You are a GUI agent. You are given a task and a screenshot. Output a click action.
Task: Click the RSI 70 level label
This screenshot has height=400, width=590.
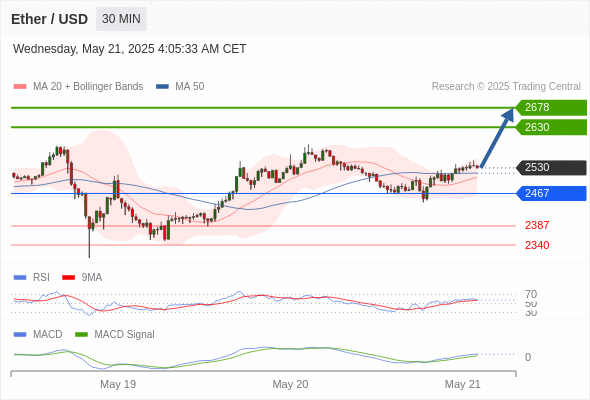pos(531,294)
